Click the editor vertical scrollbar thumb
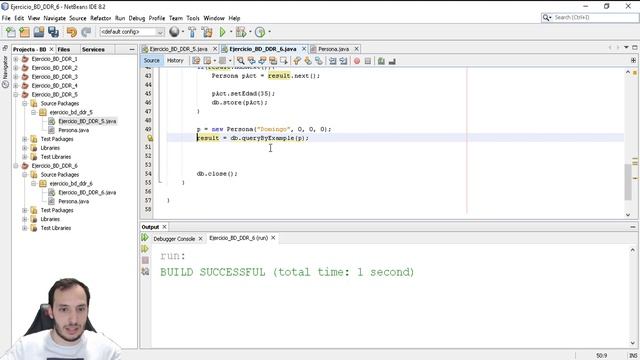Viewport: 640px width, 360px height. pos(628,182)
